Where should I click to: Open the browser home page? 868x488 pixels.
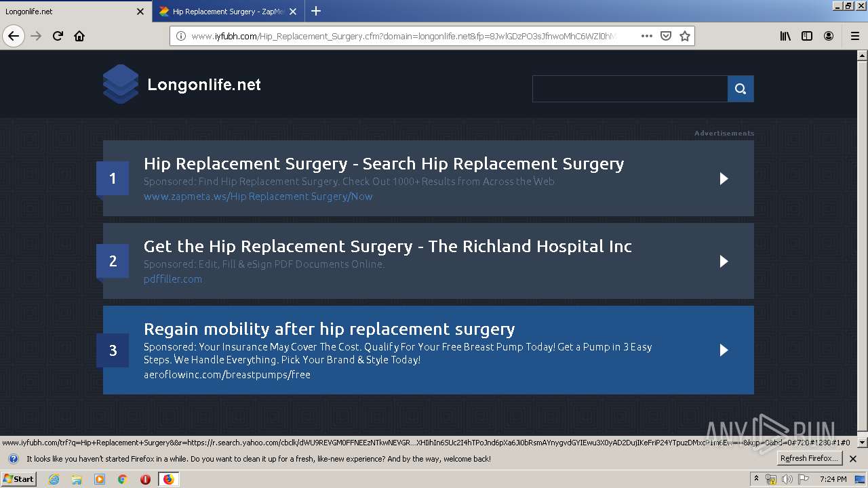pyautogui.click(x=79, y=36)
